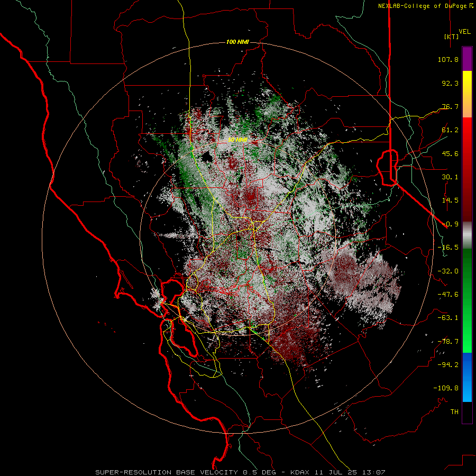This screenshot has width=476, height=476.
Task: Select the -32.0 velocity scale value
Action: click(448, 271)
